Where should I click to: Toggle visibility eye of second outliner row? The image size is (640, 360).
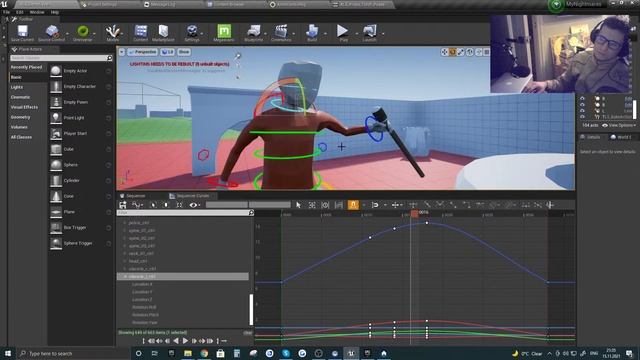(582, 104)
